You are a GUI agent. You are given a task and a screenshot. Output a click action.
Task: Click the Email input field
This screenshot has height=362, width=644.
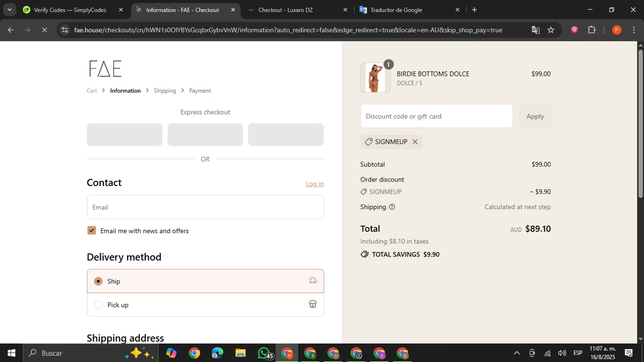tap(205, 207)
